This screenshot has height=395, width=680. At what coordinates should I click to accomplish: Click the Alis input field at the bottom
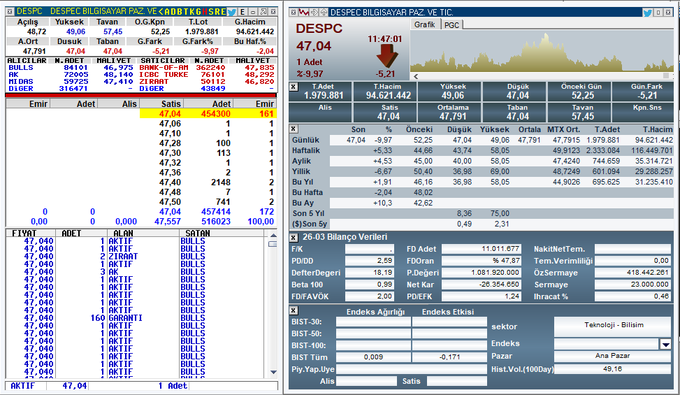[x=366, y=381]
